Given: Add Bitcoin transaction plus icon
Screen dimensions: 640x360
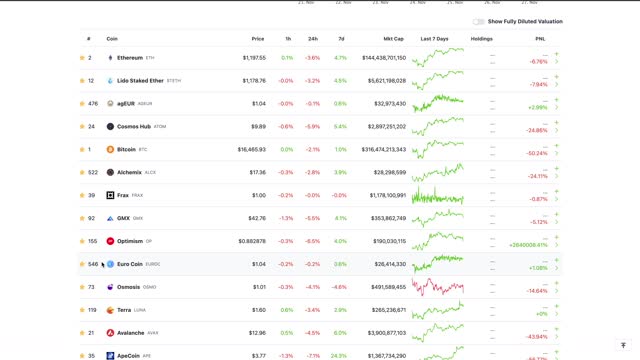Looking at the screenshot, I should [x=556, y=146].
